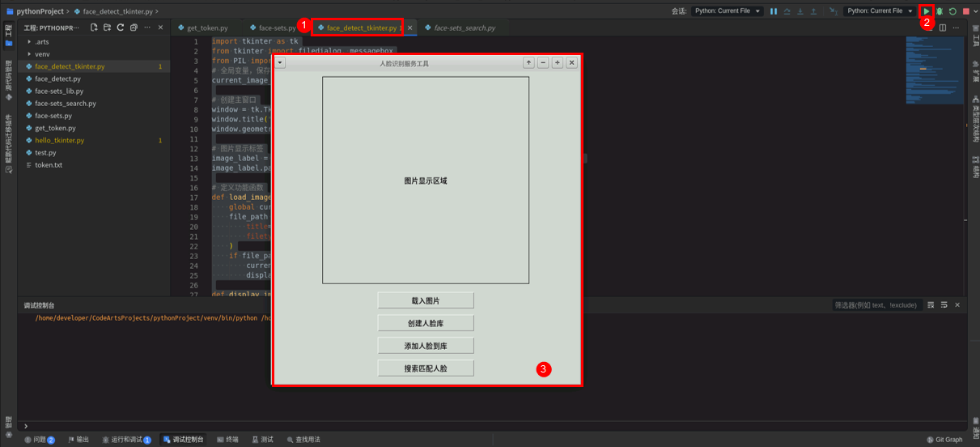This screenshot has height=447, width=980.
Task: Start debugging with the green bug icon
Action: point(940,11)
